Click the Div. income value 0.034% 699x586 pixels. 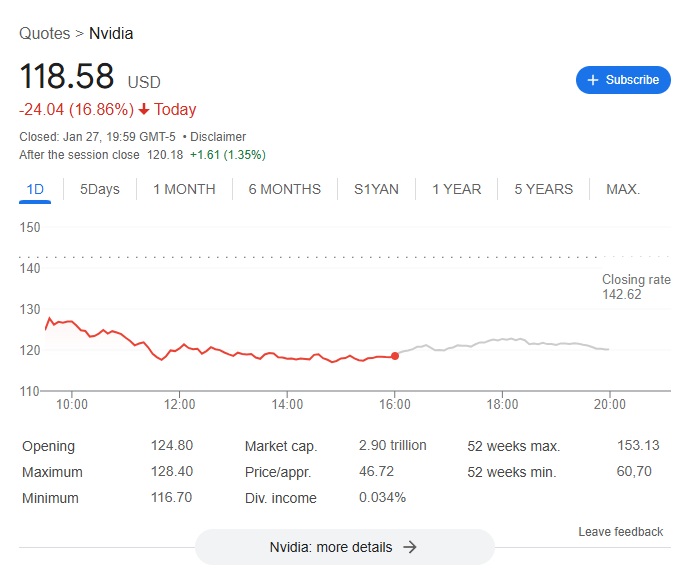382,497
